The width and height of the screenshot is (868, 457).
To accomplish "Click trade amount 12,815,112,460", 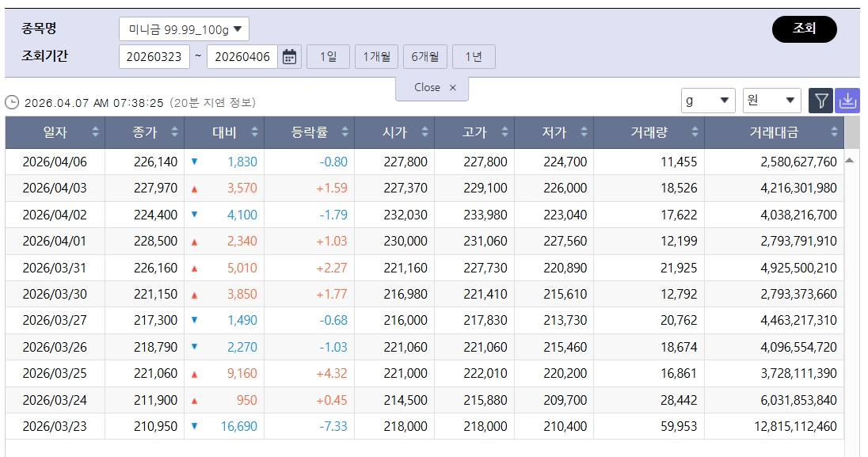I will [795, 426].
